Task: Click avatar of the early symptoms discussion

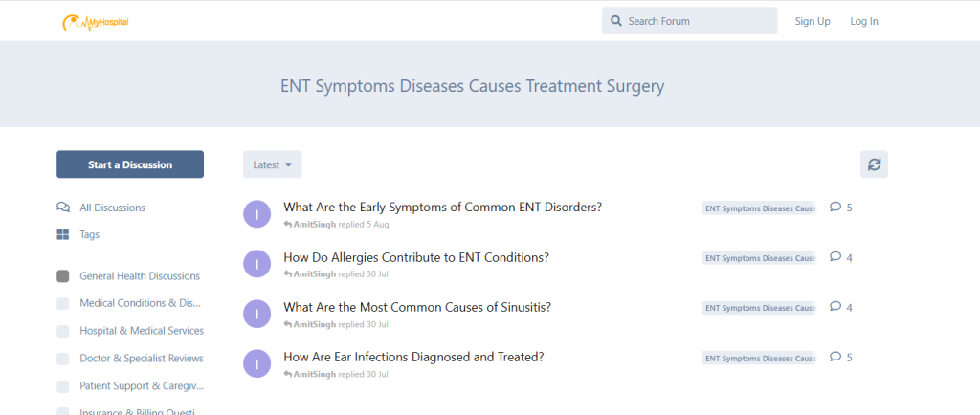Action: 257,214
